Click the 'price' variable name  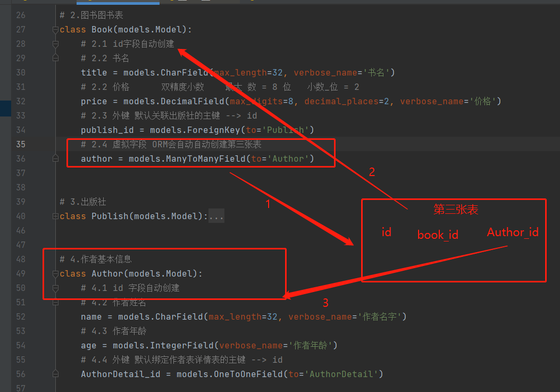(x=94, y=102)
